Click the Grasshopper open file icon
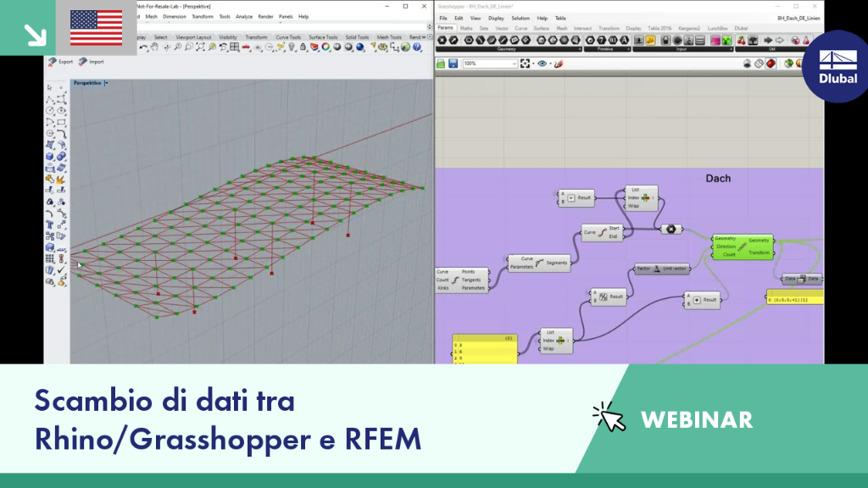The height and width of the screenshot is (488, 868). 441,64
